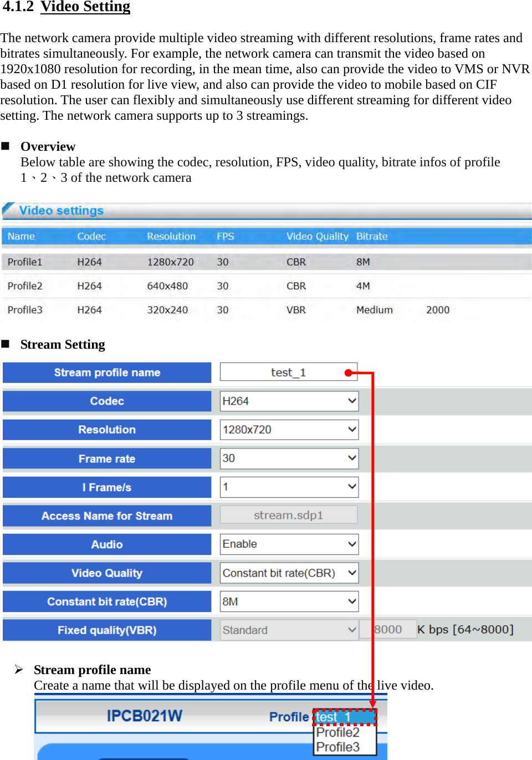
Task: Select the Profile2 row in table
Action: [x=266, y=286]
